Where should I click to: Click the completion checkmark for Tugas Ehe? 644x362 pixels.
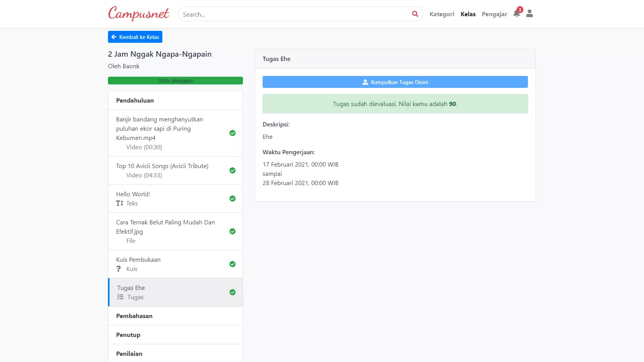pyautogui.click(x=233, y=292)
